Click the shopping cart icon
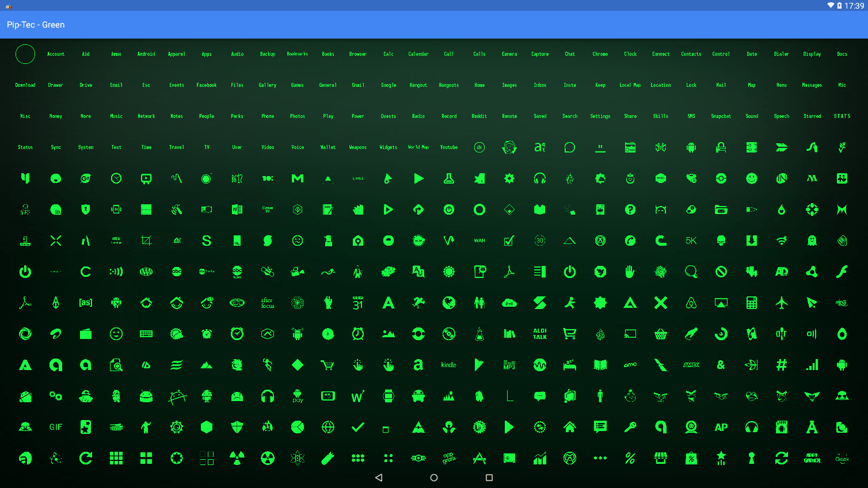Viewport: 868px width, 488px height. pos(570,334)
